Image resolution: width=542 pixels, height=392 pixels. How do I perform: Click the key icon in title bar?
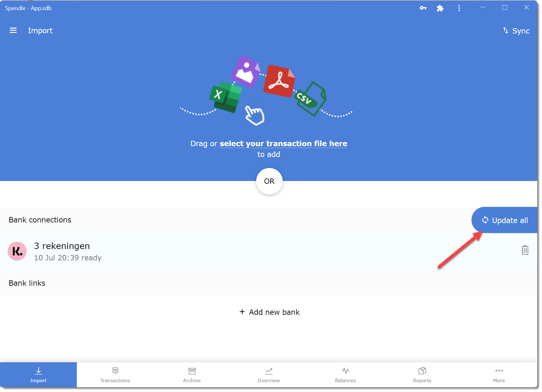[x=423, y=8]
